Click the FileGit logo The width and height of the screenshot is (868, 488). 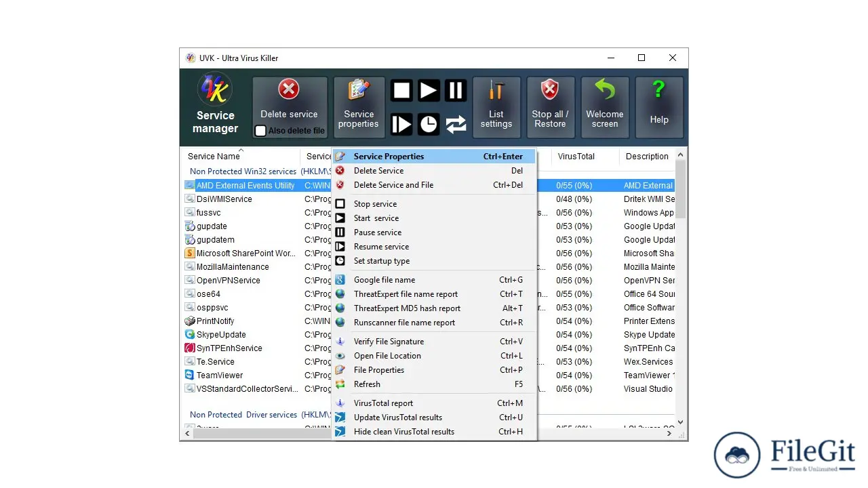(785, 455)
